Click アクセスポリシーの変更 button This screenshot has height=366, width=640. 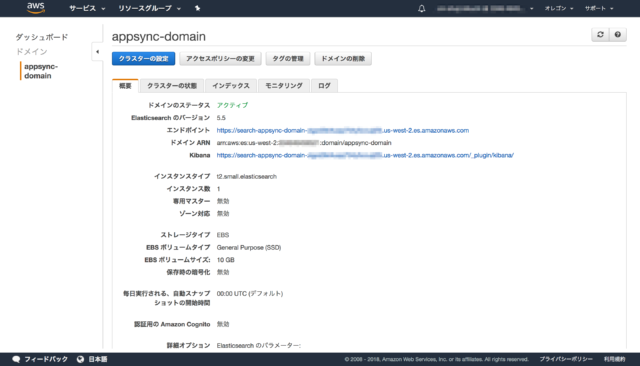click(x=220, y=58)
